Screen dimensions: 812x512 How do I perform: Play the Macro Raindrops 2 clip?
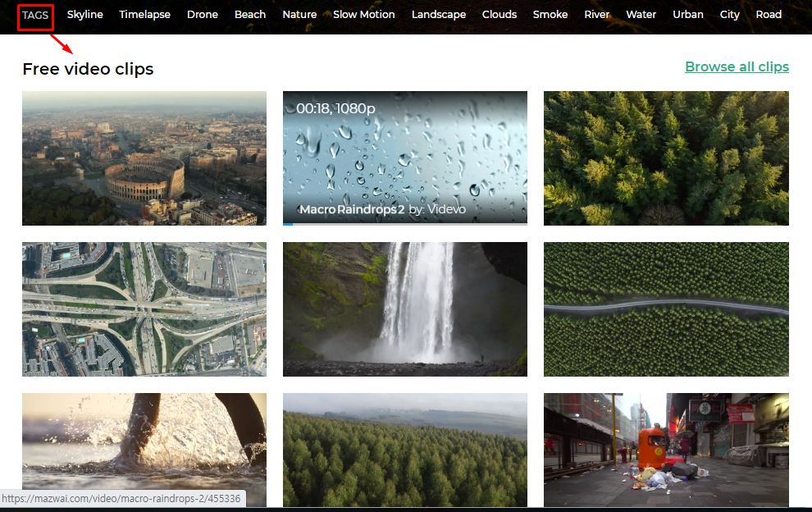tap(405, 158)
